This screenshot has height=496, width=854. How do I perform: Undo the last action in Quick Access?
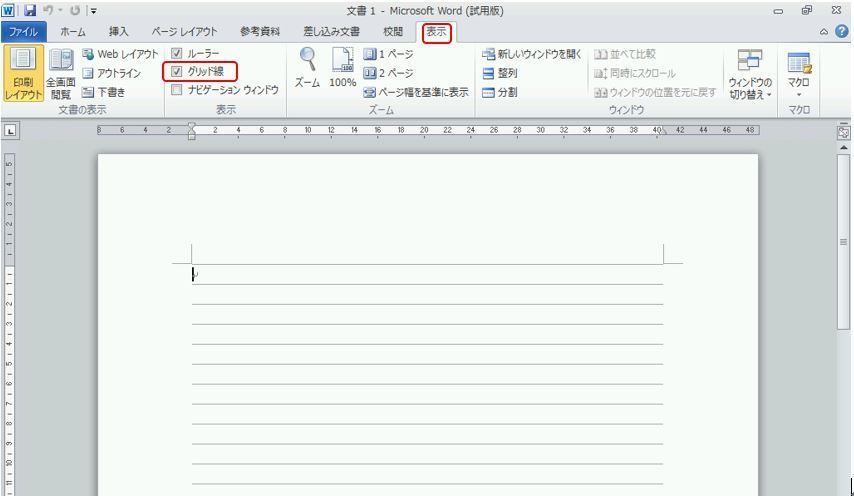point(48,10)
